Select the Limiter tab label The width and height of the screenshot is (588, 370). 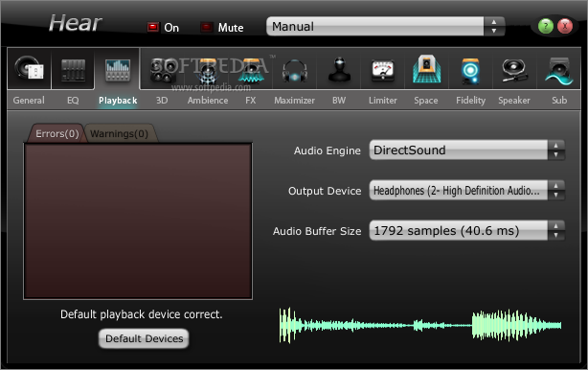coord(382,101)
